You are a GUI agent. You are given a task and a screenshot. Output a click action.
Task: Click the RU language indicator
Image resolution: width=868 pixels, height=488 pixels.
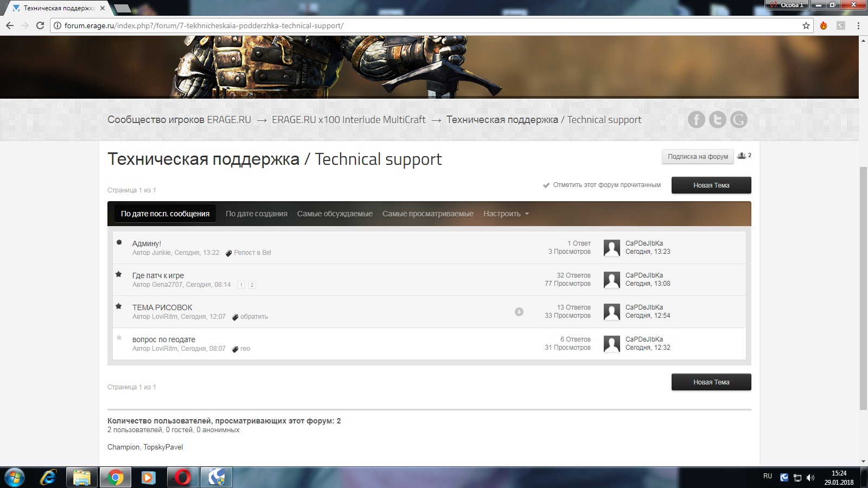pyautogui.click(x=768, y=476)
